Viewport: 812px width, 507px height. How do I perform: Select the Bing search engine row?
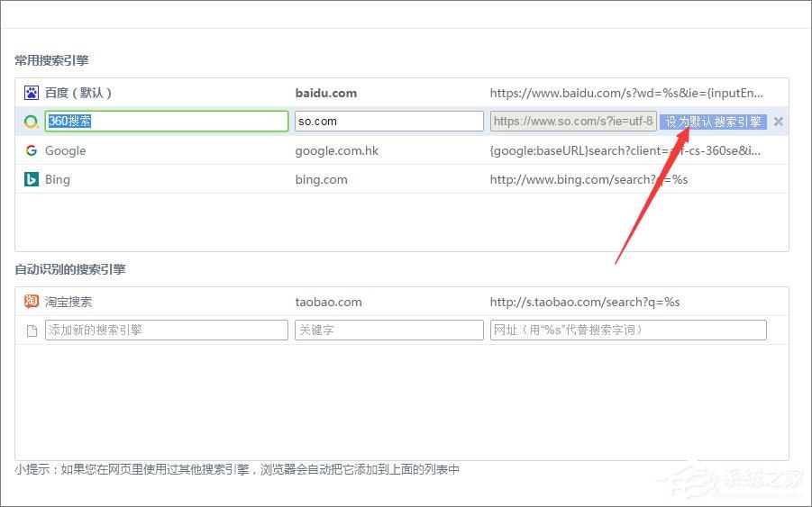pos(402,179)
